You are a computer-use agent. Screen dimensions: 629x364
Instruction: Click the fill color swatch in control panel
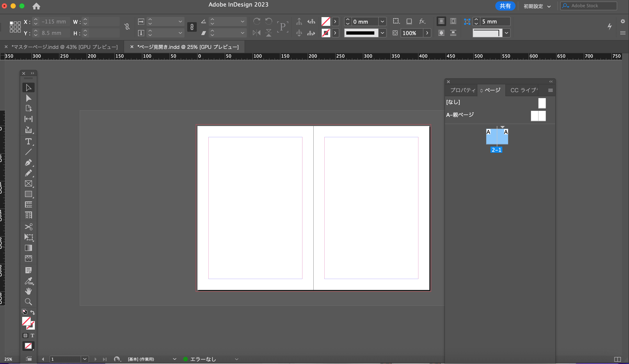click(x=326, y=22)
